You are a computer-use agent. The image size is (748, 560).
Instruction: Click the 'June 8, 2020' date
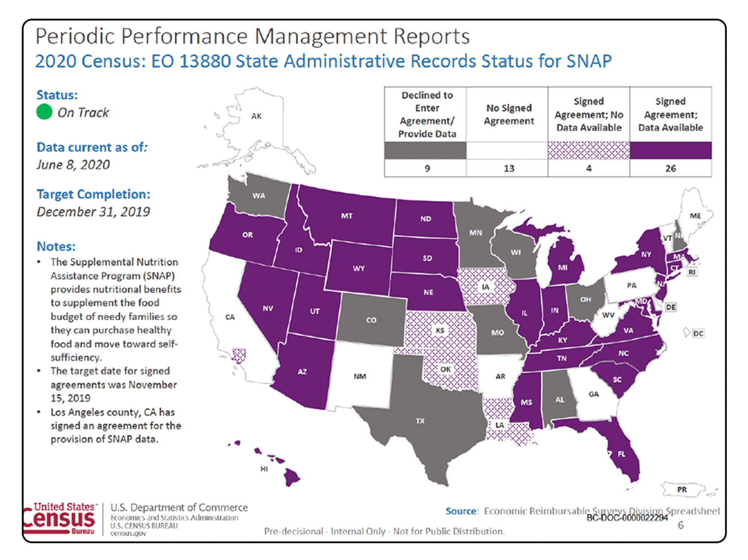73,165
